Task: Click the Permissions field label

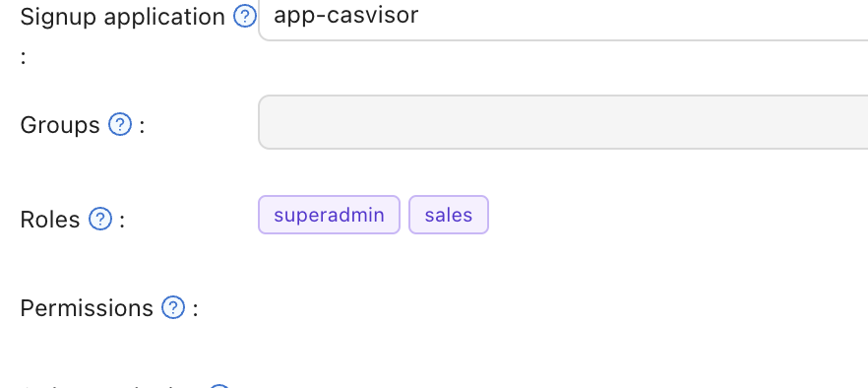Action: [87, 308]
